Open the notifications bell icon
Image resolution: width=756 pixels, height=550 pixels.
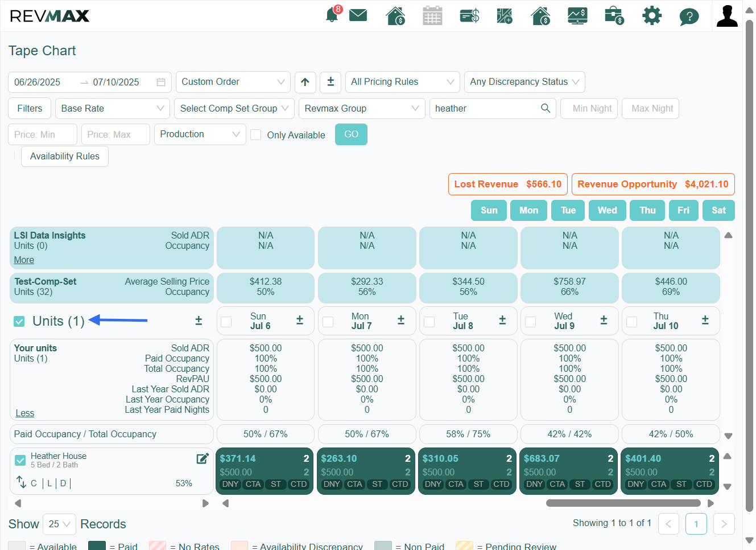coord(332,15)
